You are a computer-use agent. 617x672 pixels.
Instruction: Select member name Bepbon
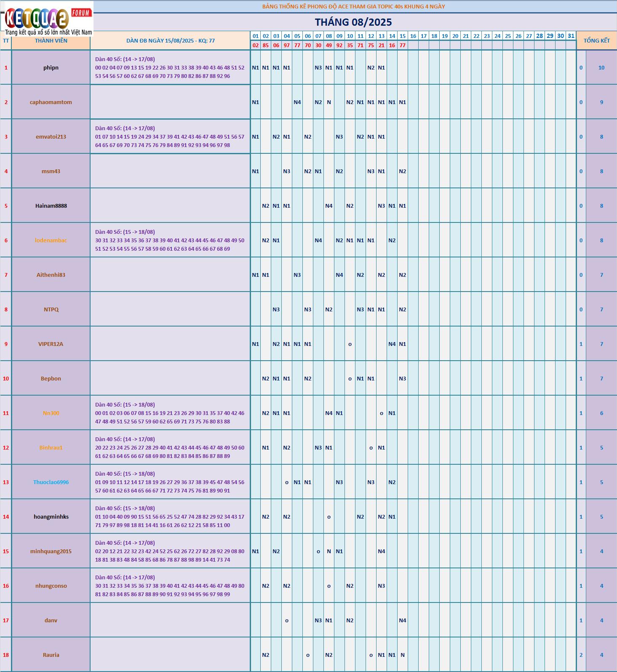(51, 379)
